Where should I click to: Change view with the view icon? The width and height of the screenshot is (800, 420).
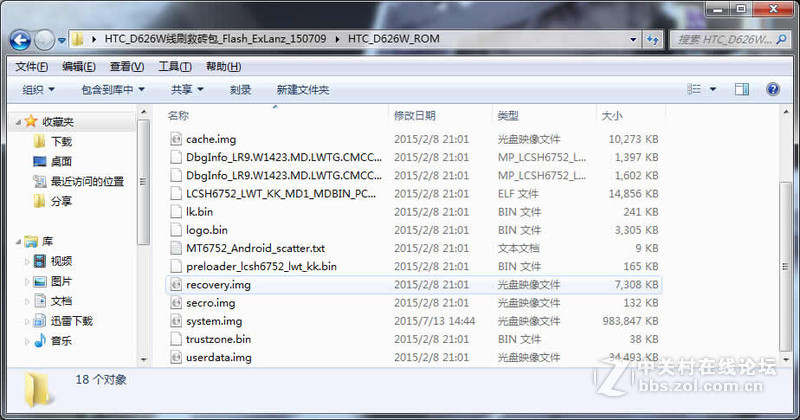click(x=694, y=89)
